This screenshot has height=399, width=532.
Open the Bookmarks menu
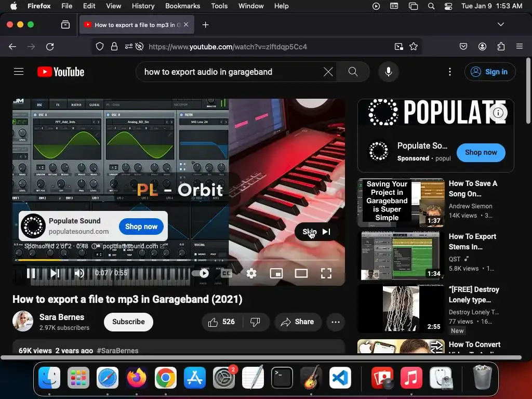pos(182,6)
